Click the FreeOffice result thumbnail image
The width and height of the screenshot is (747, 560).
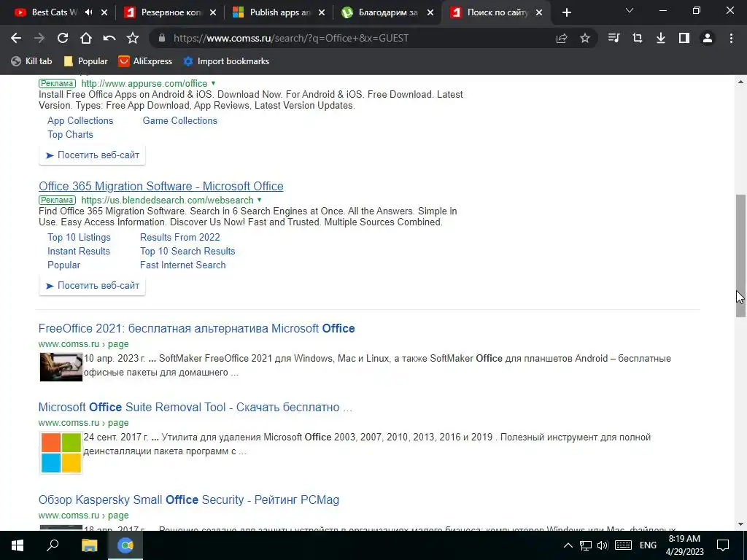coord(61,367)
